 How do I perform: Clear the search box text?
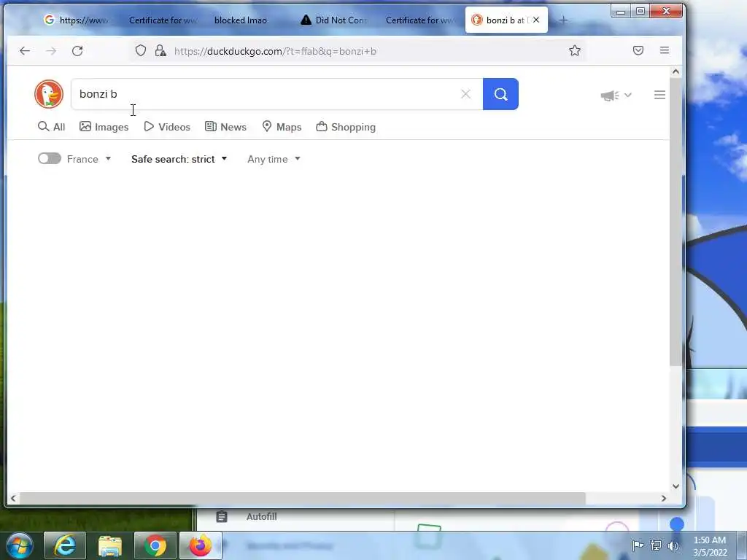point(466,94)
